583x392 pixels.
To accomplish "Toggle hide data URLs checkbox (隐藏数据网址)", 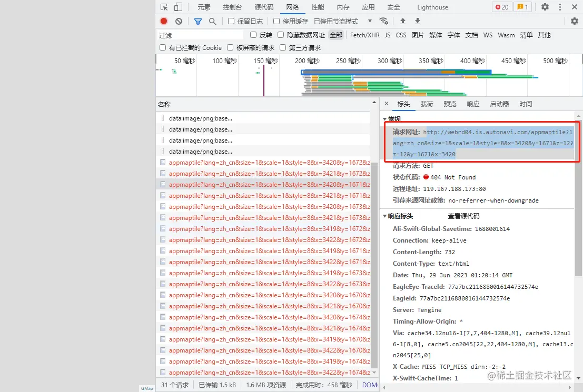I will (281, 35).
